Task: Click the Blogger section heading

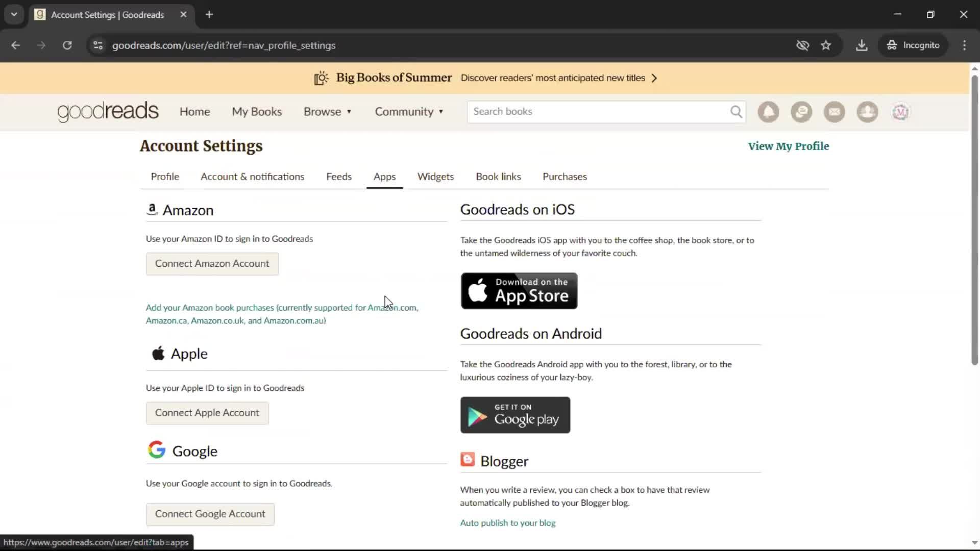Action: pos(504,461)
